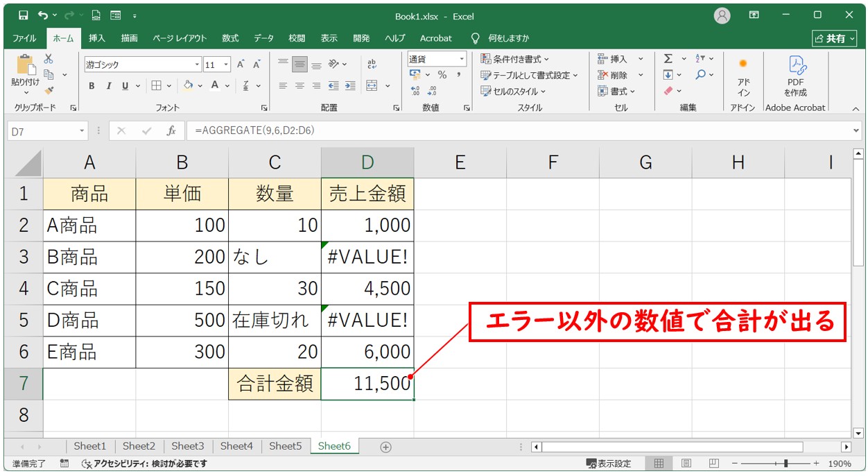
Task: Click the PDFを作成 Acrobat icon
Action: pos(795,76)
